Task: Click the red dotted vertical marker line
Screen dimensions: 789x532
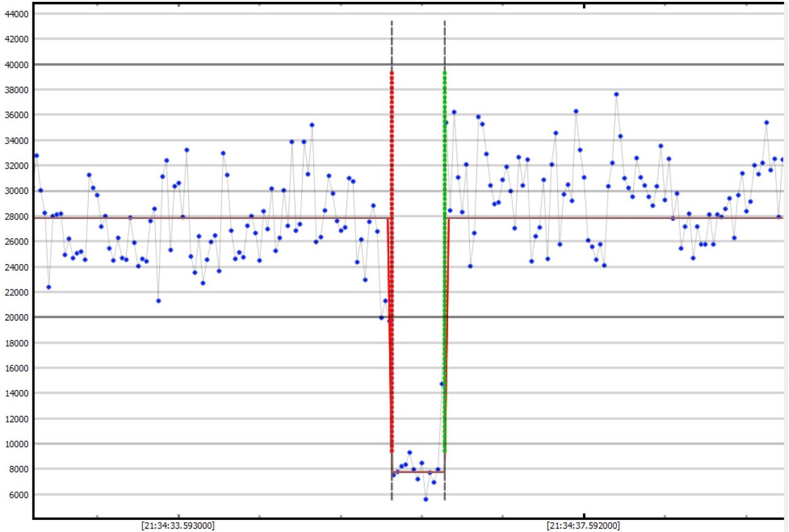Action: (x=391, y=181)
